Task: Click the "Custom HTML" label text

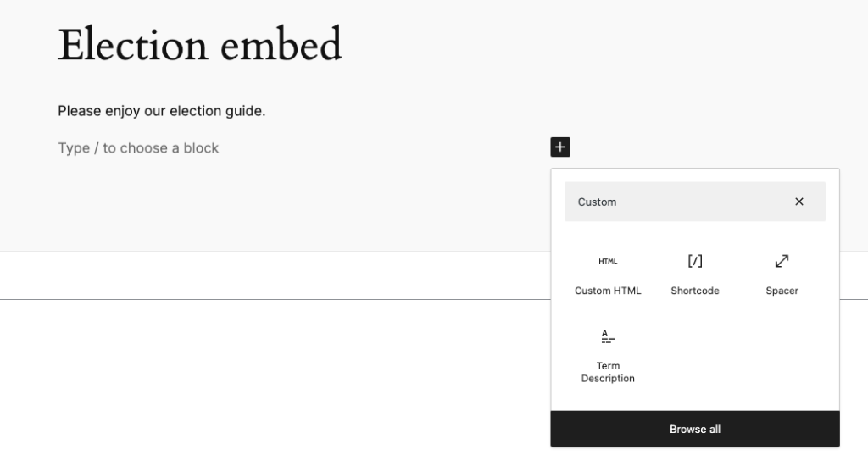Action: click(x=608, y=291)
